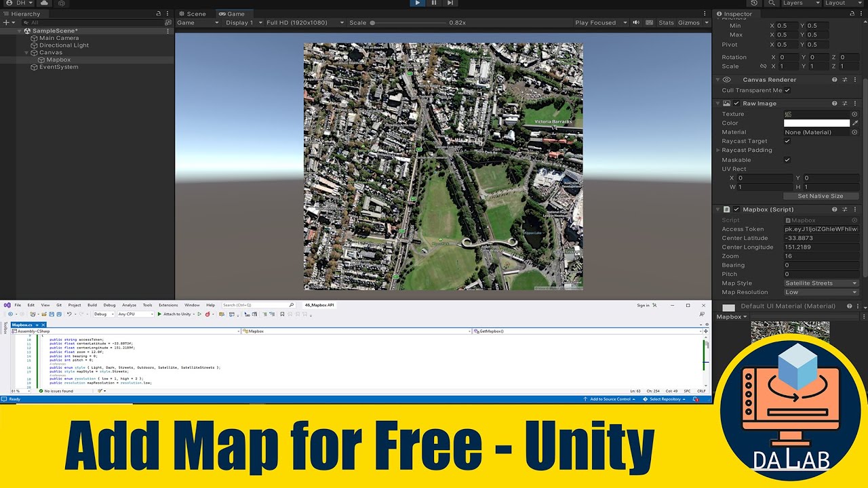This screenshot has width=868, height=488.
Task: Select the Color eyedropper tool
Action: pos(854,123)
